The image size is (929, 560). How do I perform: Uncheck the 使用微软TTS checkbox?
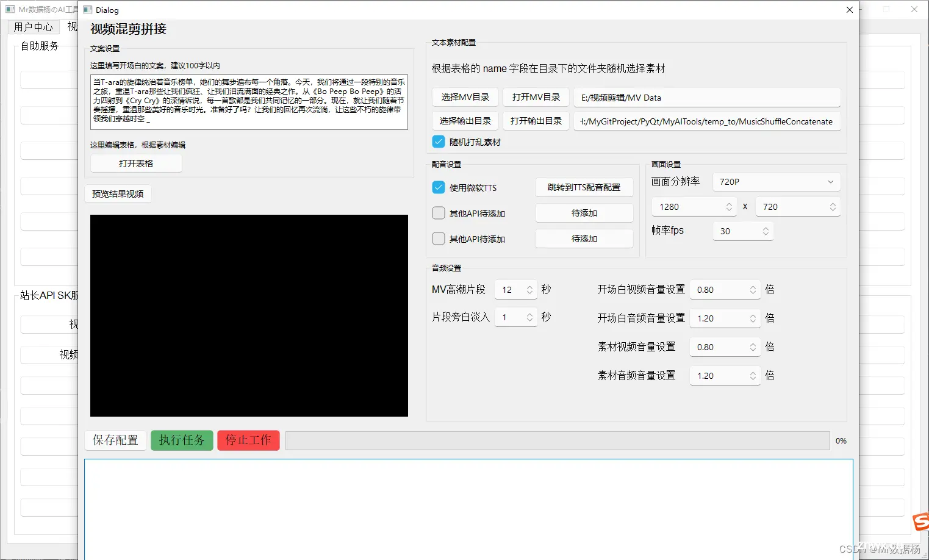click(x=439, y=187)
